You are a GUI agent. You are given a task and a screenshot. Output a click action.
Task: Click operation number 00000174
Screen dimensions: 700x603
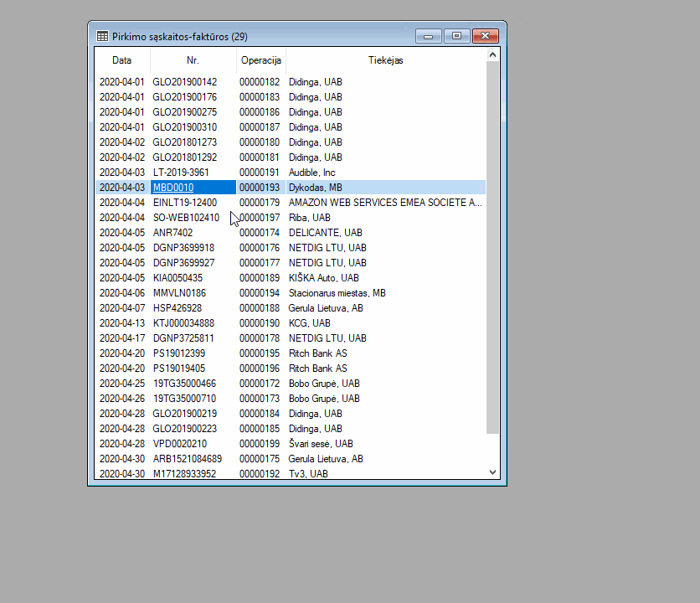[260, 233]
